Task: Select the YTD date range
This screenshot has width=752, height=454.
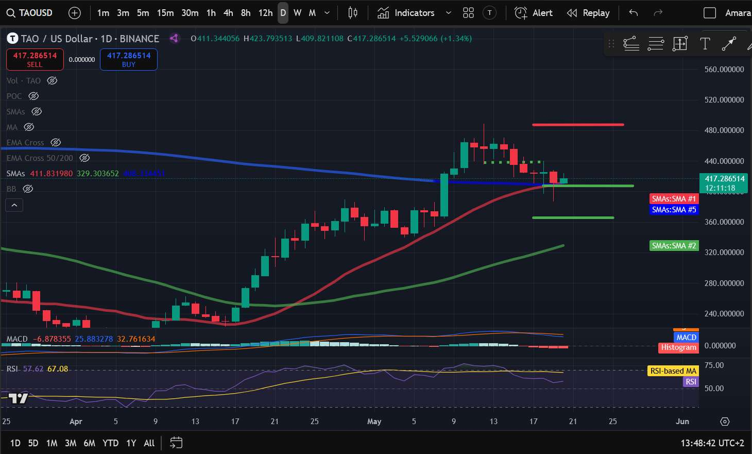Action: click(111, 442)
